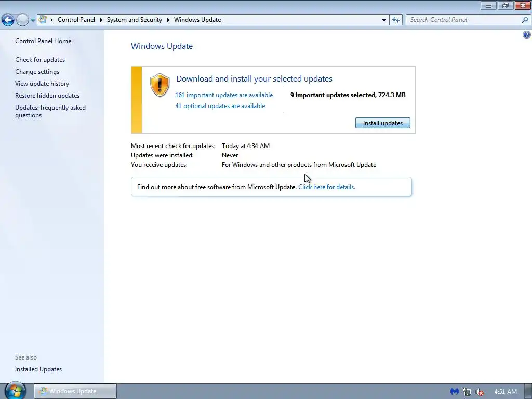The width and height of the screenshot is (532, 399).
Task: Open Click here for details link
Action: pyautogui.click(x=327, y=187)
